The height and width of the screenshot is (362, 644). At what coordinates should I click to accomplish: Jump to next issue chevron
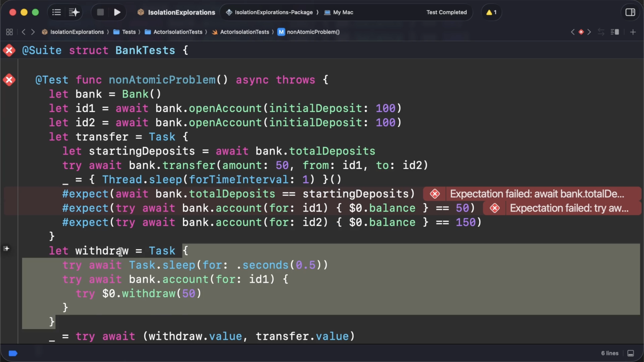(589, 32)
